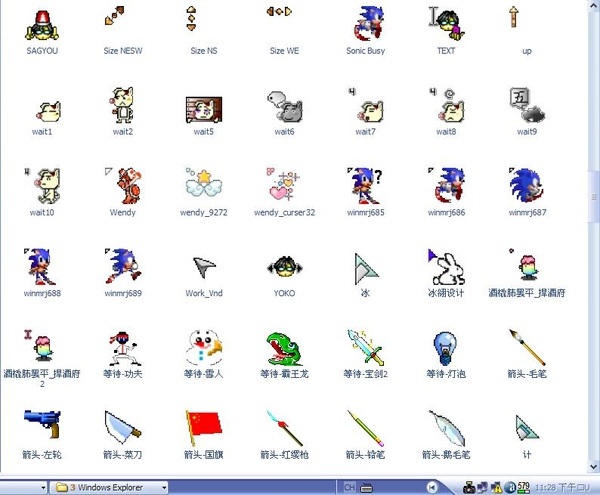
Task: Click the vertical scrollbar thumb
Action: (594, 197)
